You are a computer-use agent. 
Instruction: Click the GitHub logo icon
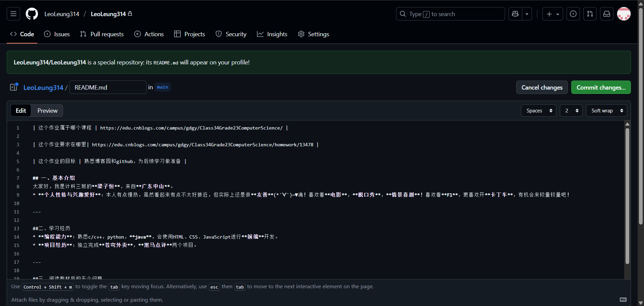click(32, 14)
